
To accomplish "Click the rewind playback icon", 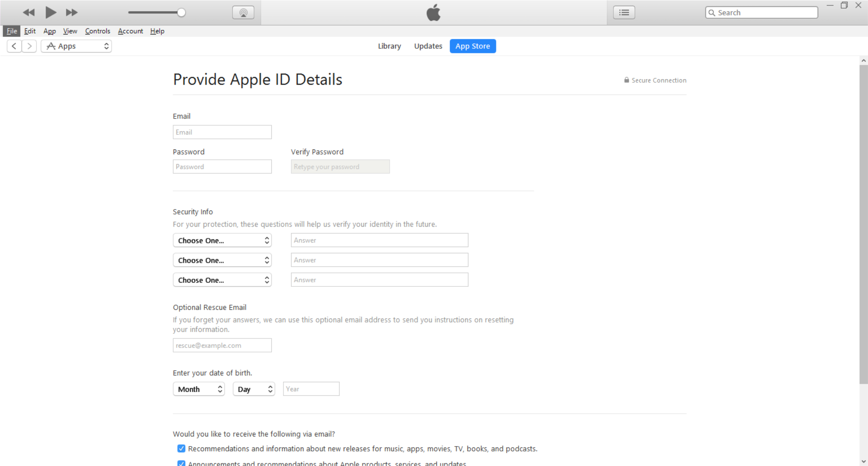I will click(x=28, y=12).
